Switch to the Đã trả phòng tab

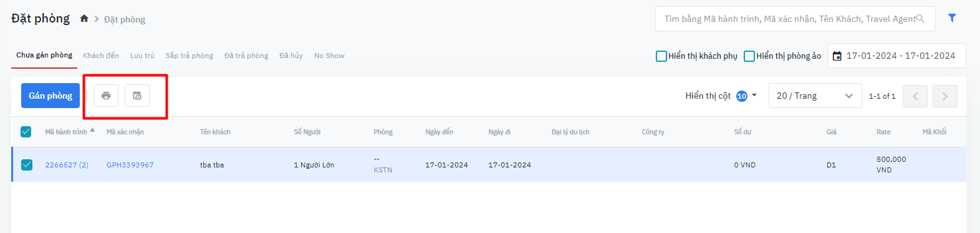(x=246, y=56)
